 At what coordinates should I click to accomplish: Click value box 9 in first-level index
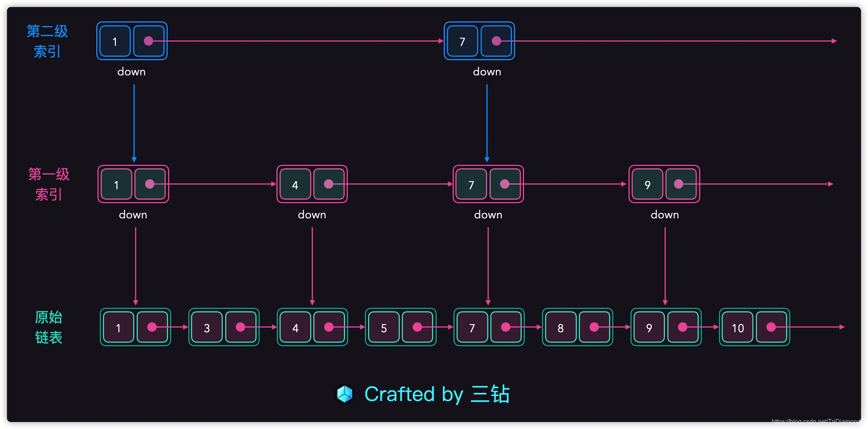647,185
